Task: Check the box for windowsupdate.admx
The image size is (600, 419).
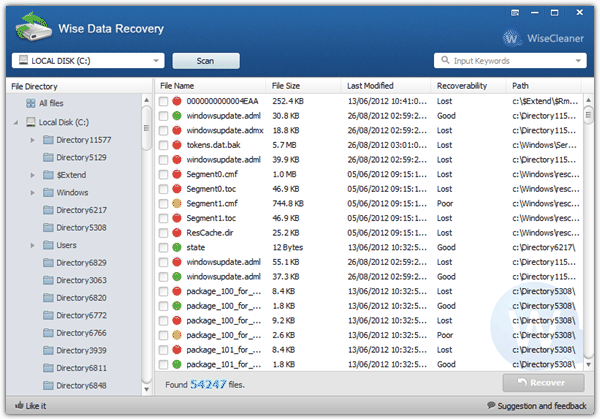Action: pyautogui.click(x=163, y=130)
